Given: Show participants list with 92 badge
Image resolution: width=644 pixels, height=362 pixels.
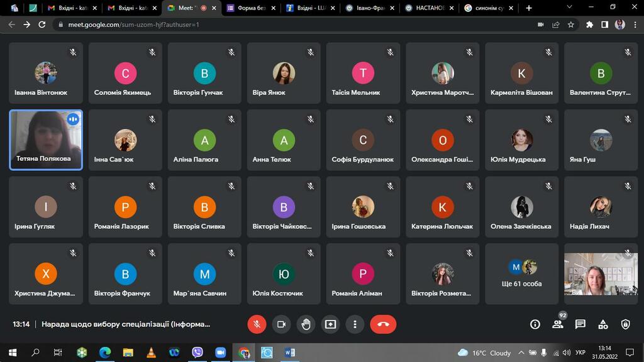Looking at the screenshot, I should pyautogui.click(x=558, y=324).
